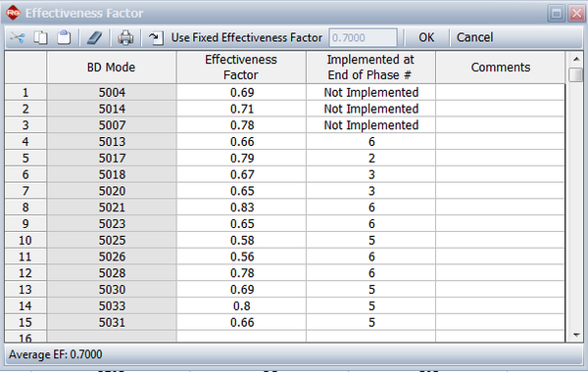Select the Effectiveness Factor column header
This screenshot has width=588, height=372.
point(241,68)
